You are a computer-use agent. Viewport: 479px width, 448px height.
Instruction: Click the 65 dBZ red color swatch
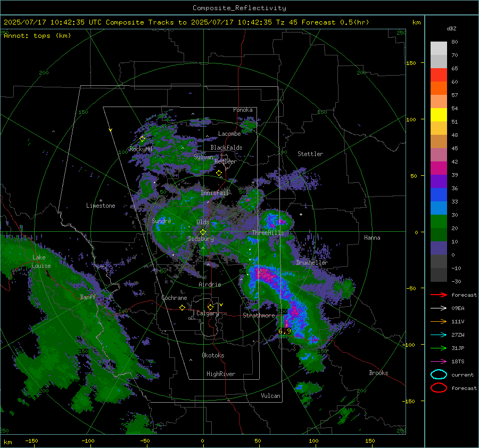pyautogui.click(x=439, y=75)
